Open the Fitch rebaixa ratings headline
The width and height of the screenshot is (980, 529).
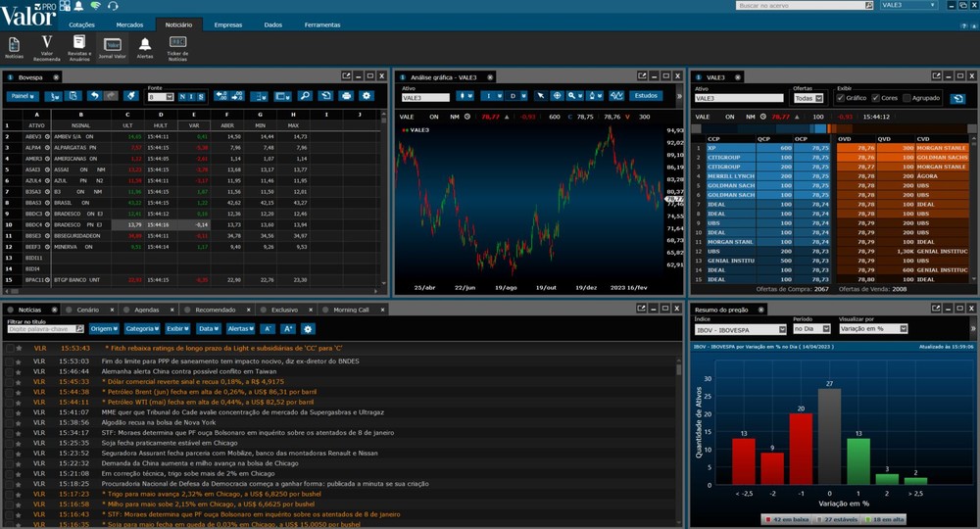225,348
